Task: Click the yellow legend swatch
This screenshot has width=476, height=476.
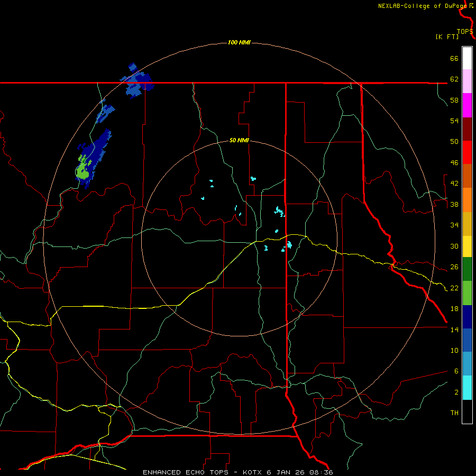Action: click(x=467, y=246)
